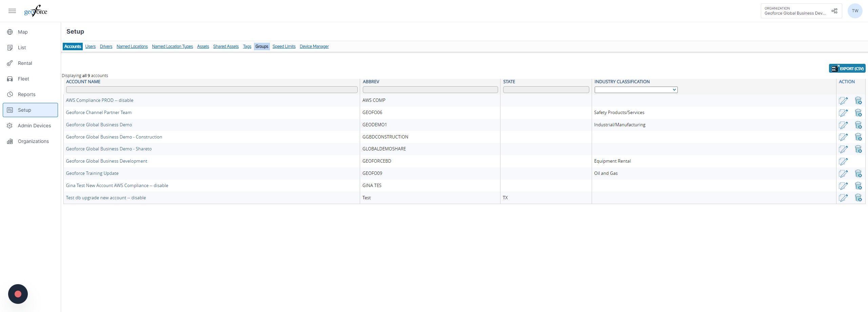Delete the GGBDCONSTRUCTION account

point(858,137)
